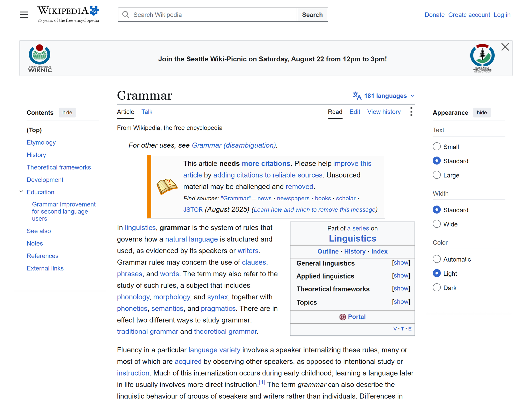The image size is (532, 399).
Task: Click the Log in link
Action: pyautogui.click(x=502, y=15)
